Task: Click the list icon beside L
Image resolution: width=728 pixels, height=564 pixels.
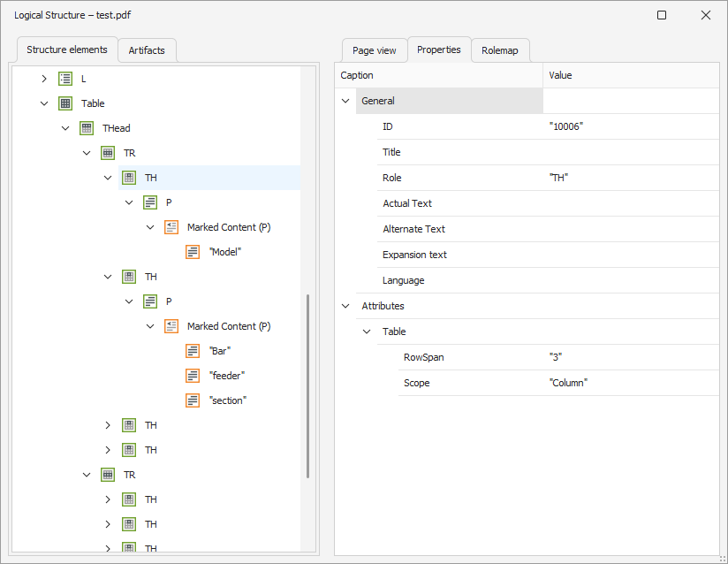Action: point(65,79)
